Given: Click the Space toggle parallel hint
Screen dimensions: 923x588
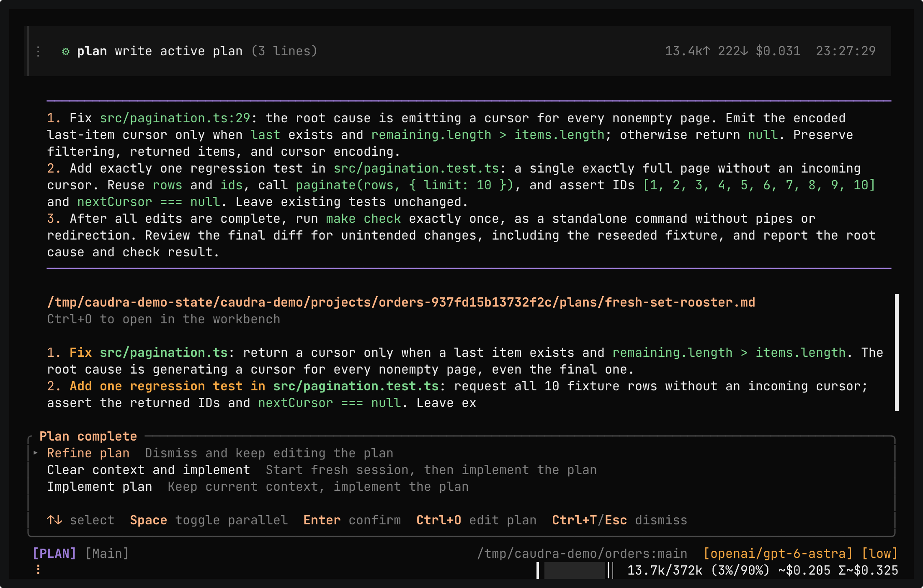Looking at the screenshot, I should (209, 520).
